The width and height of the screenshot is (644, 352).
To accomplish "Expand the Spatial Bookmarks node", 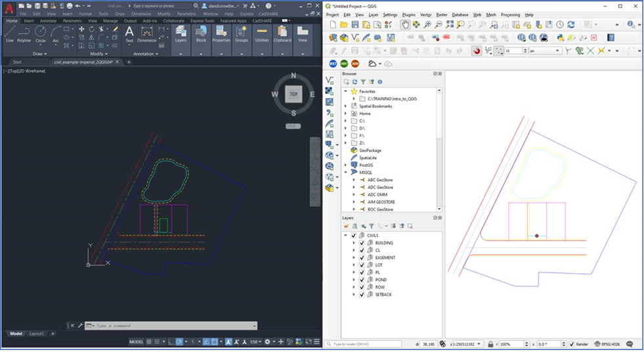I will click(346, 106).
